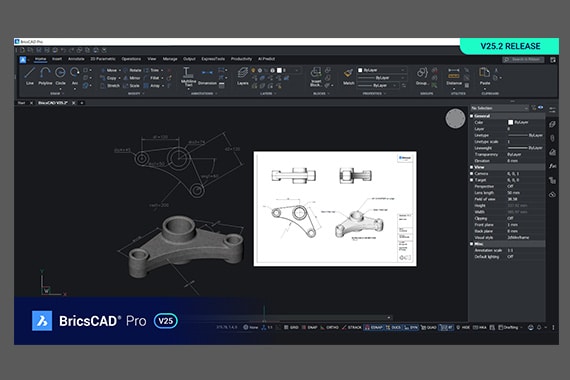The height and width of the screenshot is (380, 570).
Task: Click the Annotation scale 1:1 value
Action: (x=510, y=251)
